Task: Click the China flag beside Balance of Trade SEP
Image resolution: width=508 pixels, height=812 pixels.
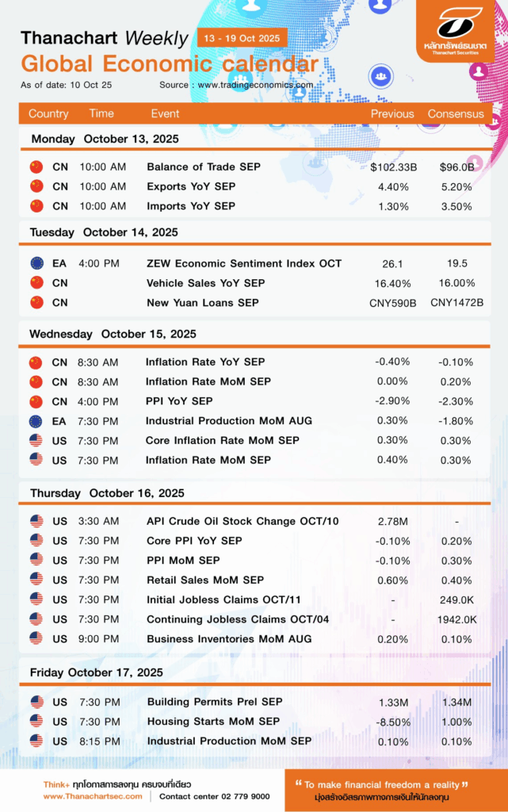Action: point(36,167)
